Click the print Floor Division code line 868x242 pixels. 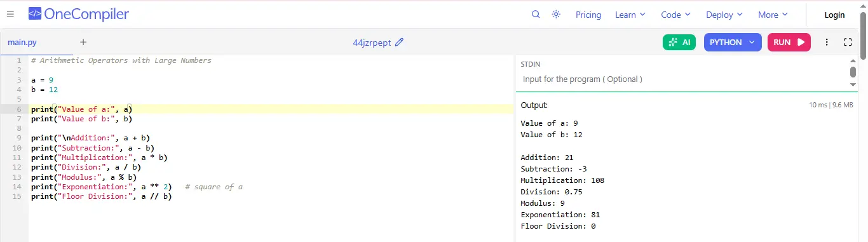(101, 196)
